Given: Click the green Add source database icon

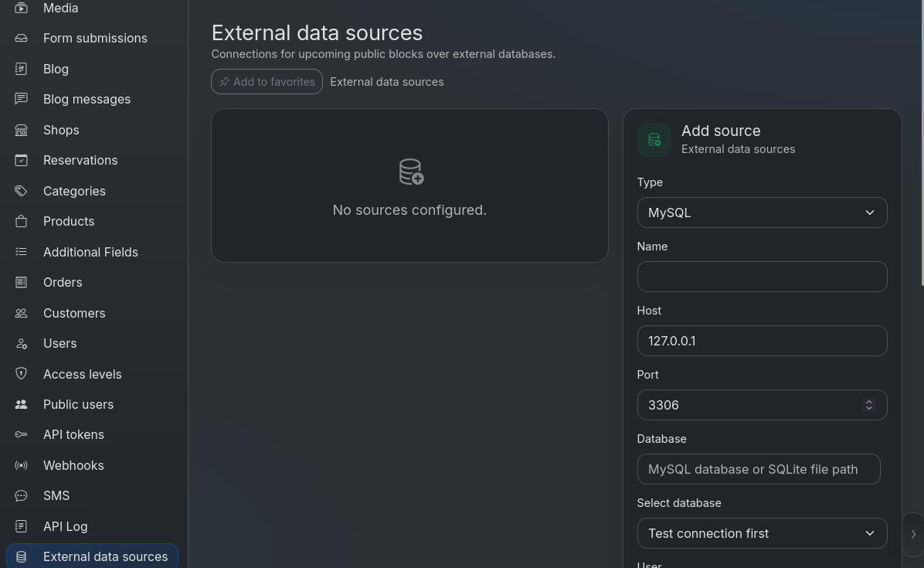Looking at the screenshot, I should tap(654, 140).
